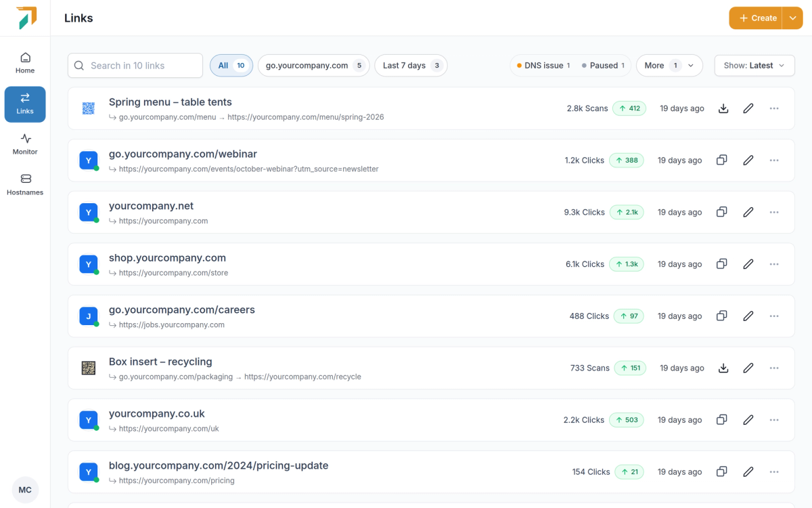Select Links in the sidebar

coord(25,104)
